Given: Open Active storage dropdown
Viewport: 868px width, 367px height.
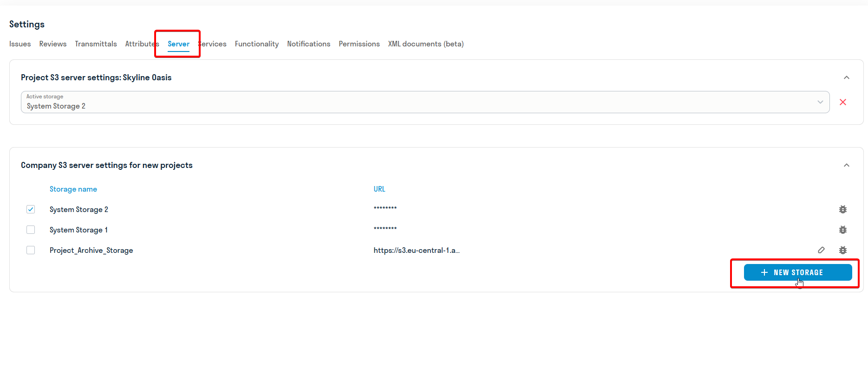Looking at the screenshot, I should pyautogui.click(x=425, y=102).
